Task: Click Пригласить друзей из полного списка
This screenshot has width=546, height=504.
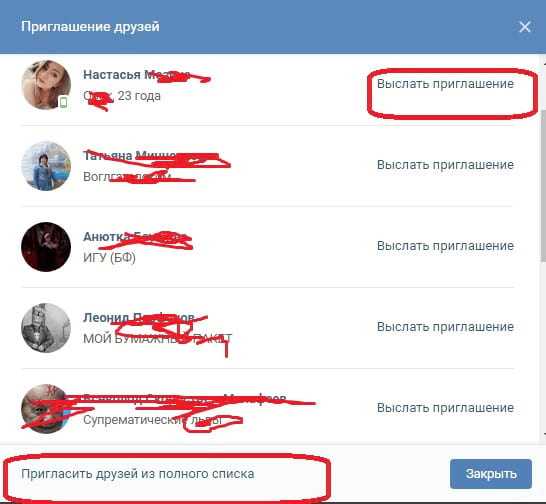Action: pyautogui.click(x=138, y=474)
